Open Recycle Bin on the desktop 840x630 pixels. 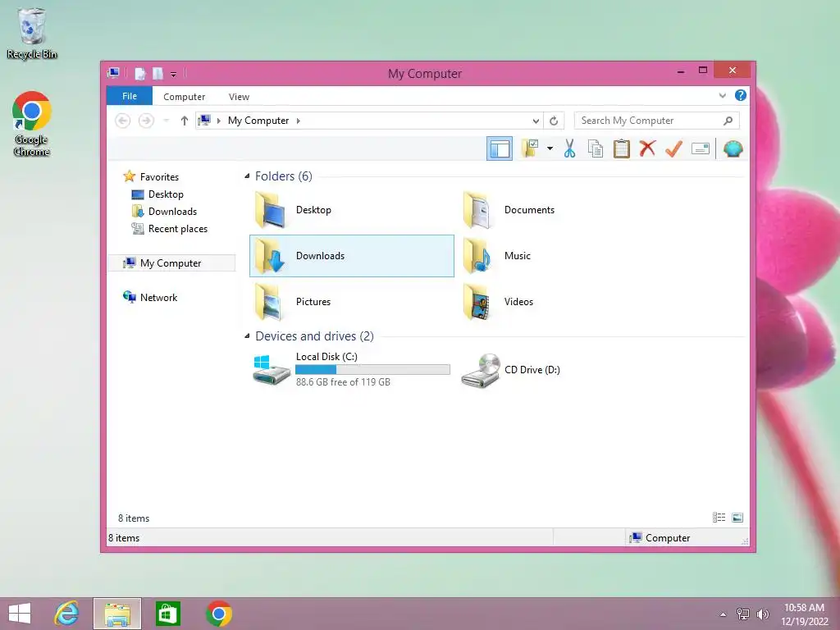tap(32, 33)
